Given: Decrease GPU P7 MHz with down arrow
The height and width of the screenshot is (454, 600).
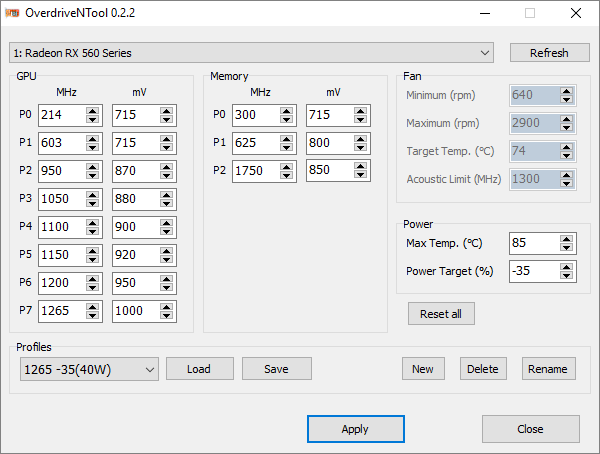Looking at the screenshot, I should (92, 315).
